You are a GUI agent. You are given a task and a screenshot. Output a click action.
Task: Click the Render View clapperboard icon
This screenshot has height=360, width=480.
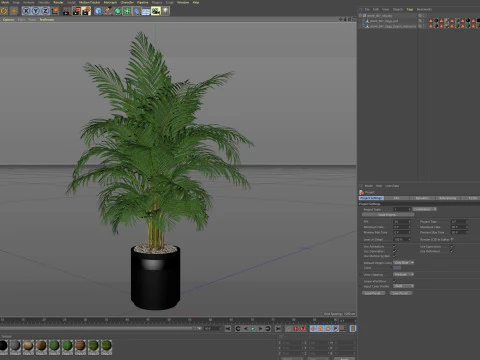[67, 11]
